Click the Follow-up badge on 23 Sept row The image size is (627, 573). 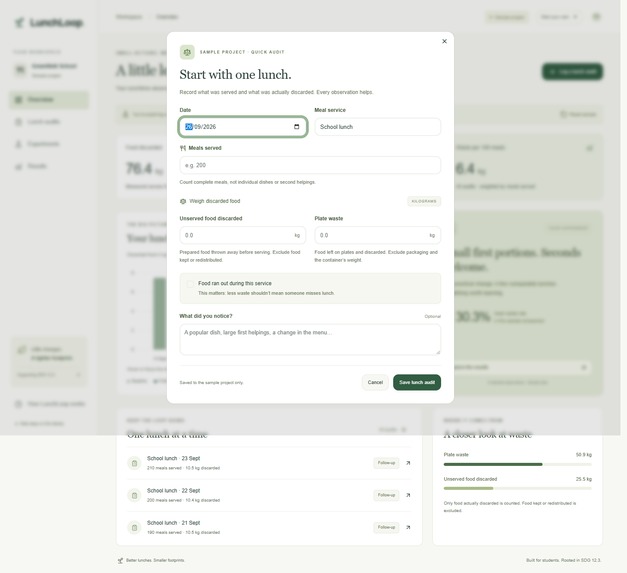tap(386, 463)
